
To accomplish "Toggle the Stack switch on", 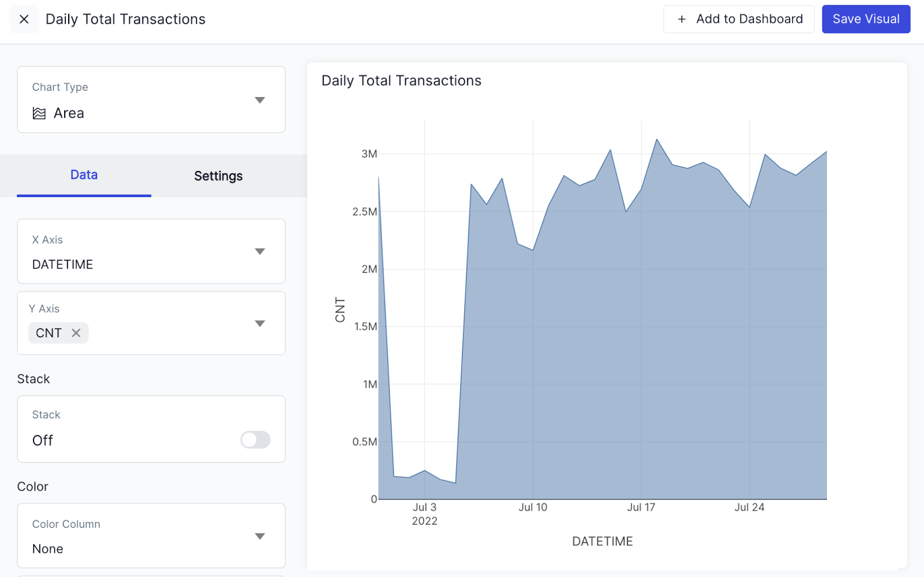I will [x=255, y=440].
